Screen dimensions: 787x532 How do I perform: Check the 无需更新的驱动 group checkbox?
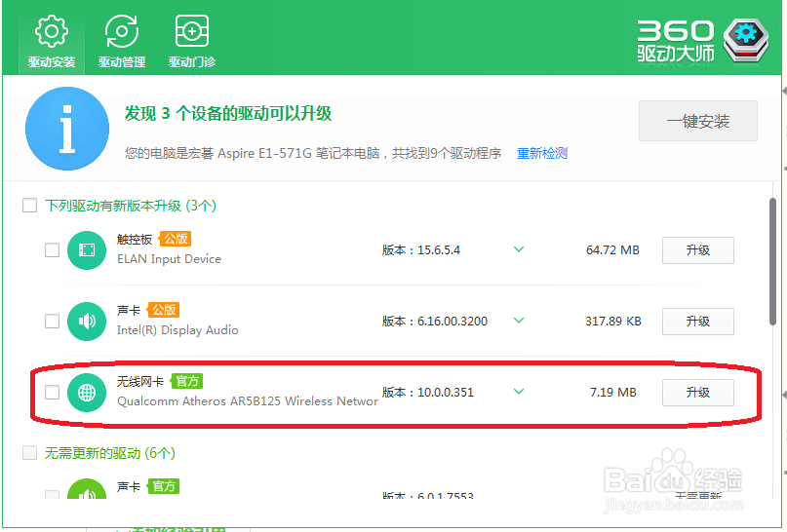(x=29, y=453)
